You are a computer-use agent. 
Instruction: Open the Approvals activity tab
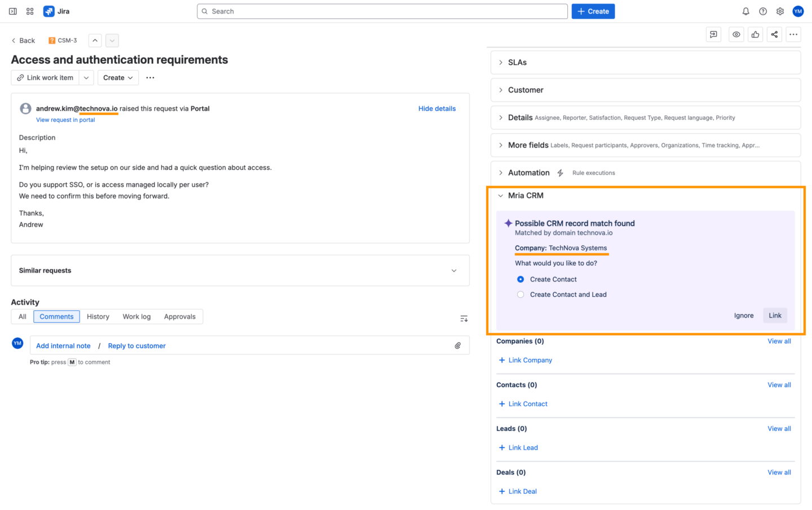tap(179, 316)
